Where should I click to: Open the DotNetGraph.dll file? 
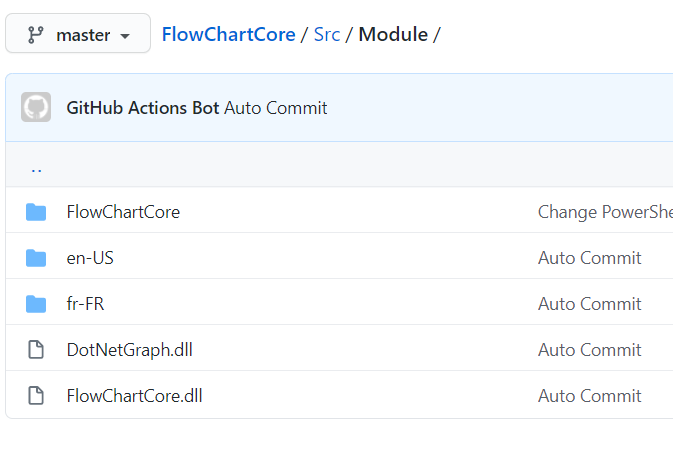tap(129, 350)
